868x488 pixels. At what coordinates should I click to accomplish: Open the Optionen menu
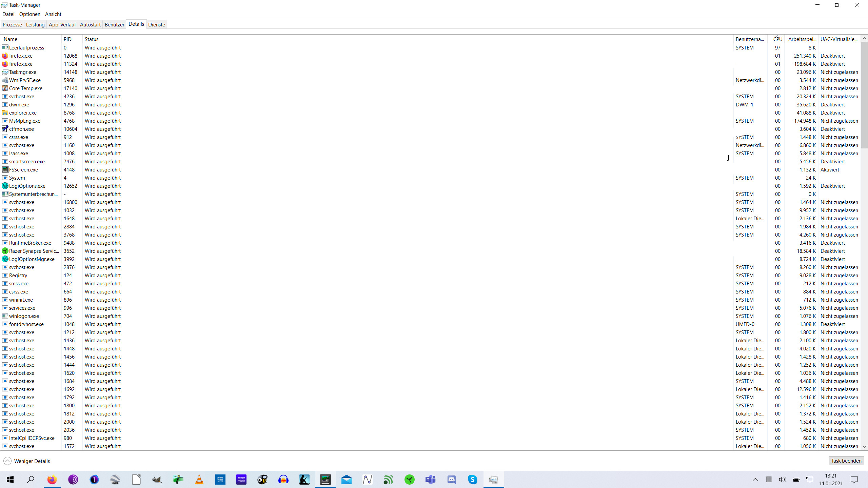(x=29, y=14)
